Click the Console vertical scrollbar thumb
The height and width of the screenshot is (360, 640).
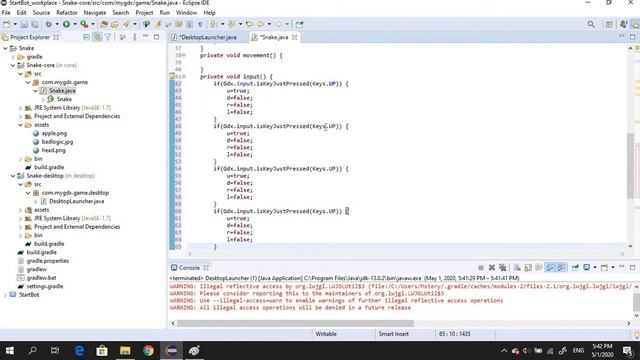point(636,302)
